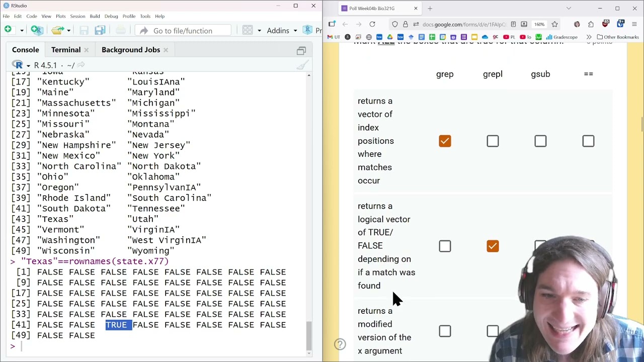Open the Edit menu in RStudio
644x362 pixels.
click(18, 16)
